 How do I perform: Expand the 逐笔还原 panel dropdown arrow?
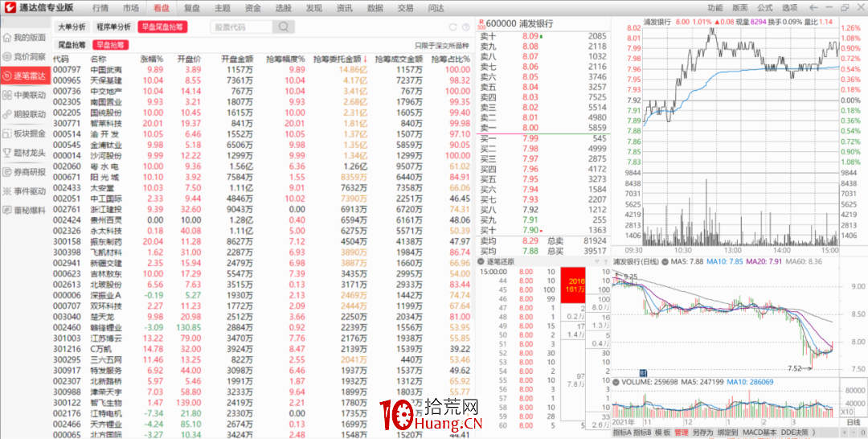click(481, 262)
